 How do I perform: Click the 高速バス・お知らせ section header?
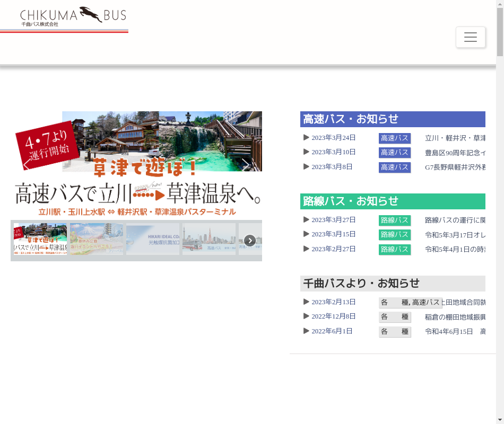click(393, 119)
